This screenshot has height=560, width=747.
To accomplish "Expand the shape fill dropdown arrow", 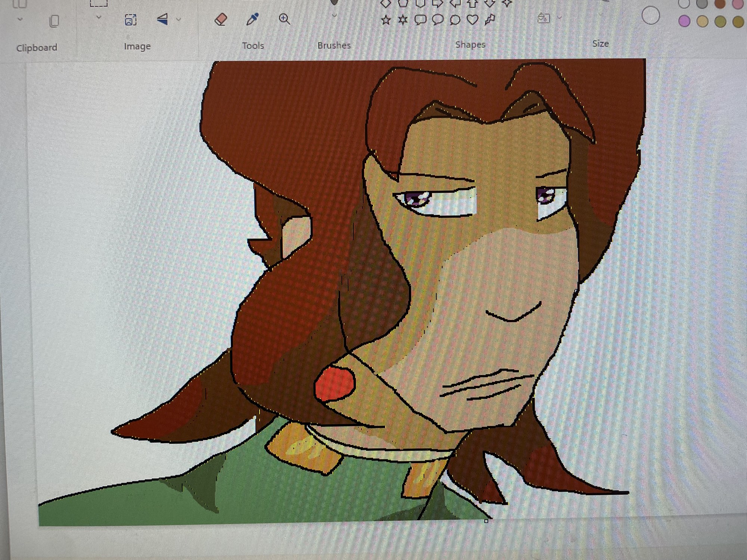I will coord(559,18).
